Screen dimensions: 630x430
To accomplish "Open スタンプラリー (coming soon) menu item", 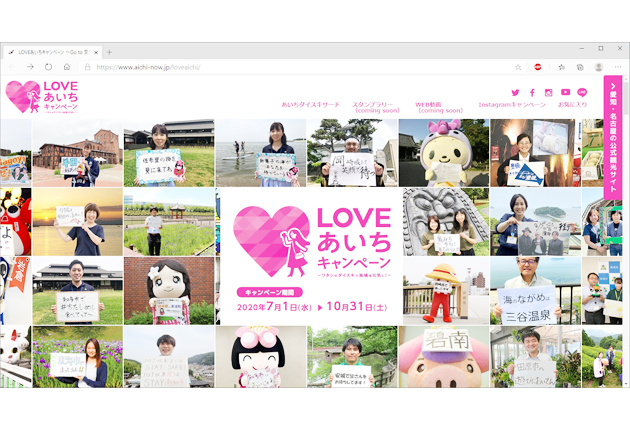I will (376, 107).
